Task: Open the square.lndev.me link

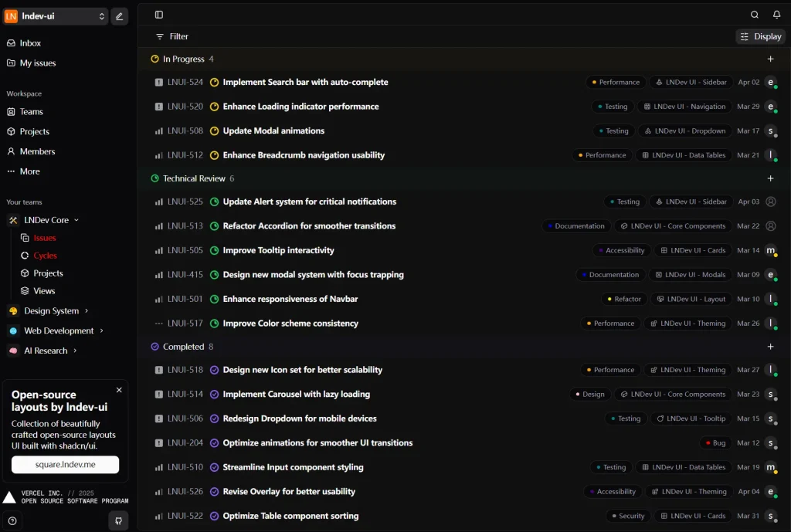Action: (65, 464)
